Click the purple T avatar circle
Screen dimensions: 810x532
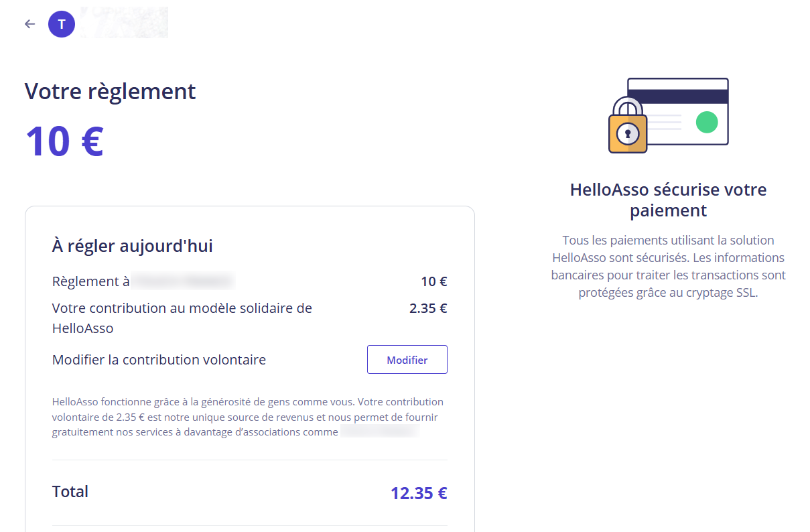pos(62,24)
